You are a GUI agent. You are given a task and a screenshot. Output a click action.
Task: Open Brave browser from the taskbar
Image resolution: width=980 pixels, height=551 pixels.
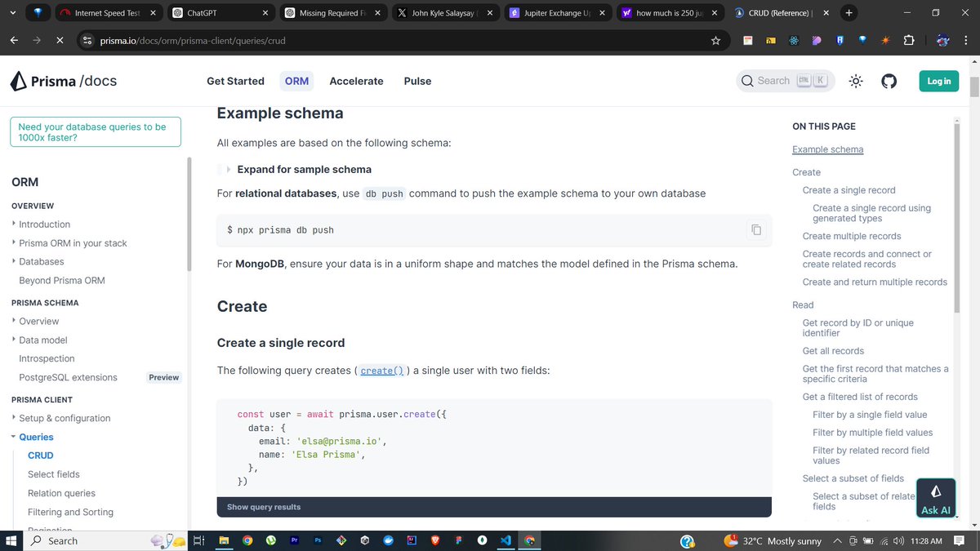(x=435, y=540)
